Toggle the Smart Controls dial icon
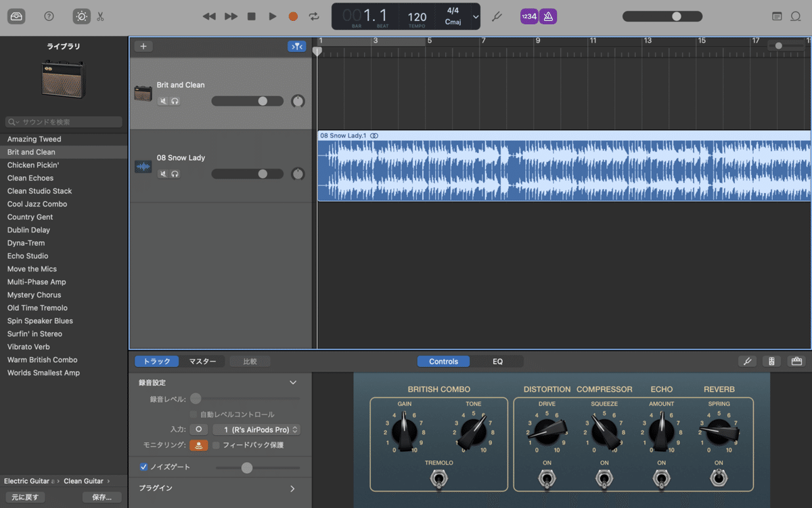Viewport: 812px width, 508px height. (x=81, y=16)
